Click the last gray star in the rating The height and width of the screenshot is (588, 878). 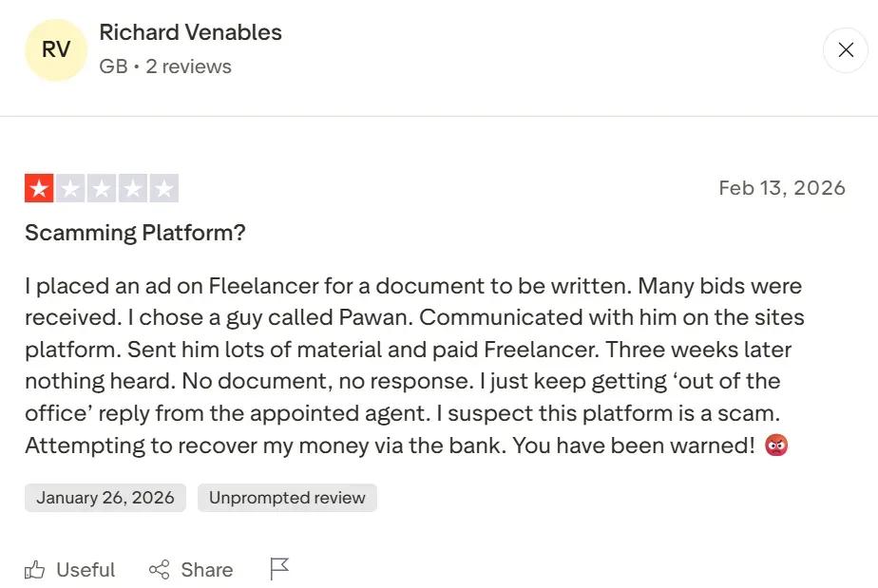164,187
